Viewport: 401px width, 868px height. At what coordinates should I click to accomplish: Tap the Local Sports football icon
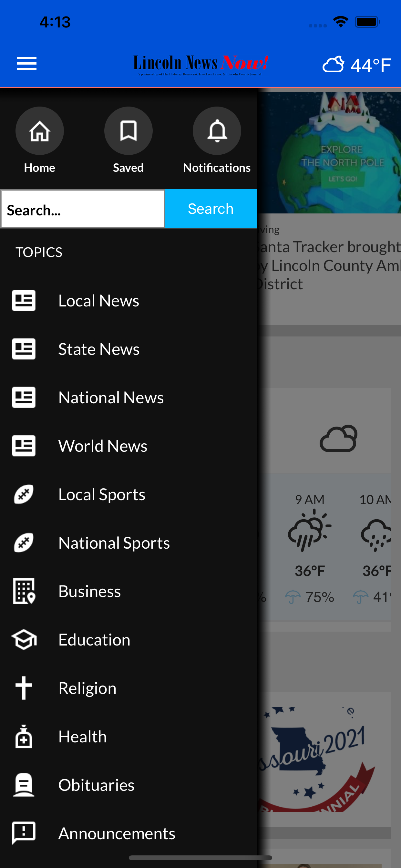tap(24, 494)
